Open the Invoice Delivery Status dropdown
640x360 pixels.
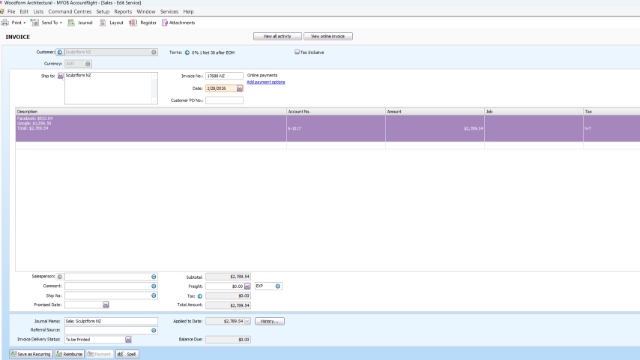click(x=128, y=340)
